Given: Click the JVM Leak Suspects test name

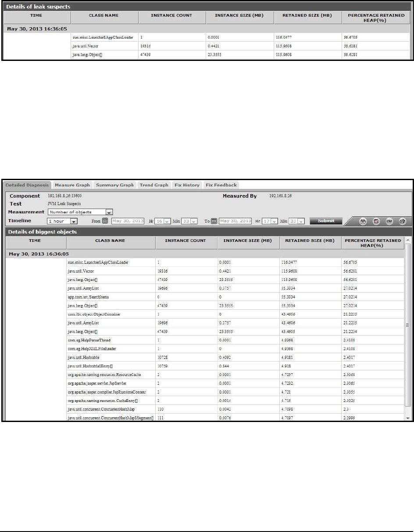Looking at the screenshot, I should (x=64, y=204).
